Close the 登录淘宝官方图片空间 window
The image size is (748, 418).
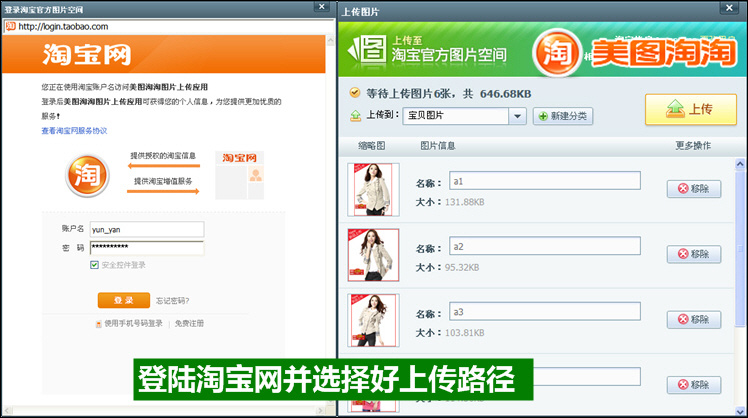pyautogui.click(x=322, y=7)
